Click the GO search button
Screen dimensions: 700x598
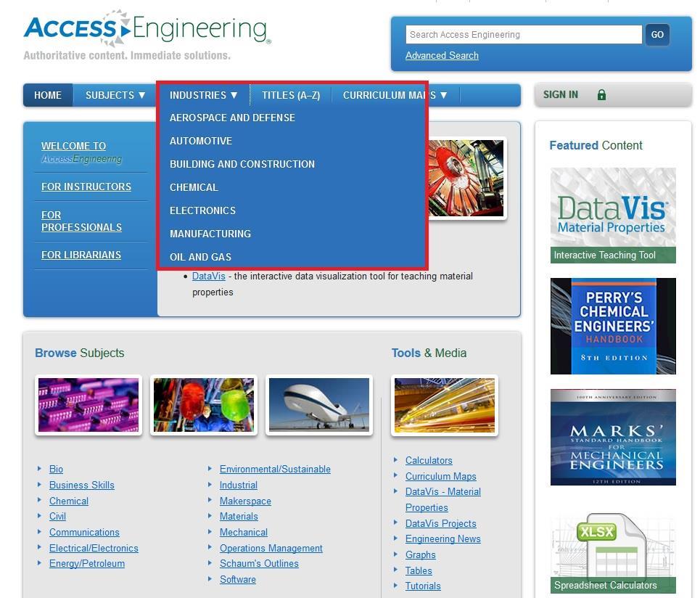tap(657, 34)
